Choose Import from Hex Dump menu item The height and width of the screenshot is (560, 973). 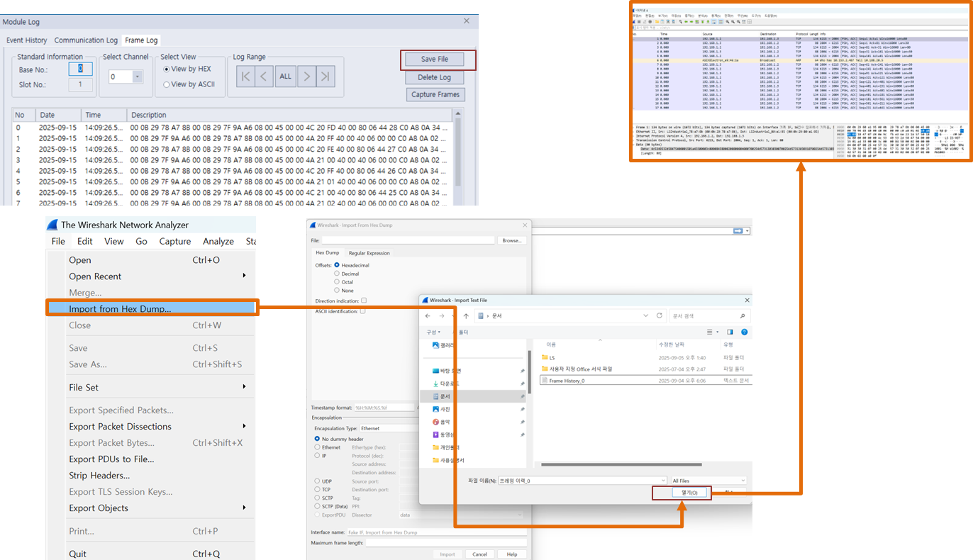point(152,308)
